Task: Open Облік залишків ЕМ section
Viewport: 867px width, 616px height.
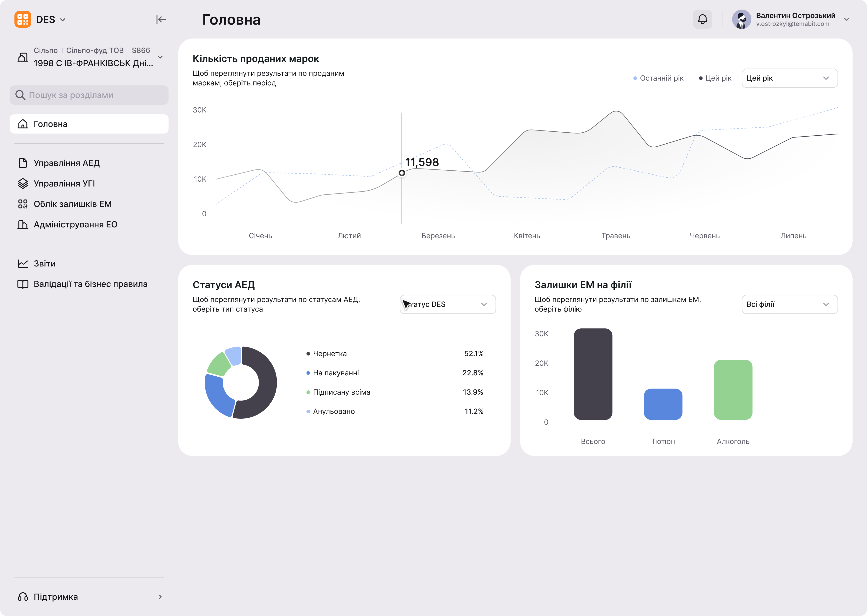Action: coord(73,204)
